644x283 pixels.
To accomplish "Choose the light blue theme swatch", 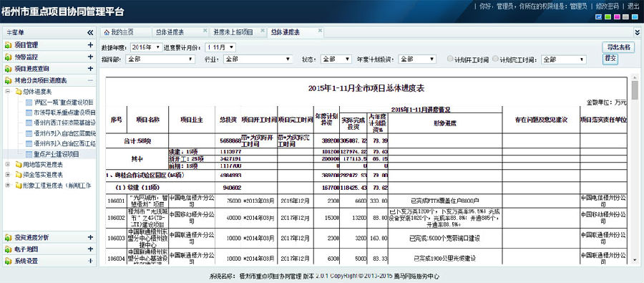I will tap(635, 17).
